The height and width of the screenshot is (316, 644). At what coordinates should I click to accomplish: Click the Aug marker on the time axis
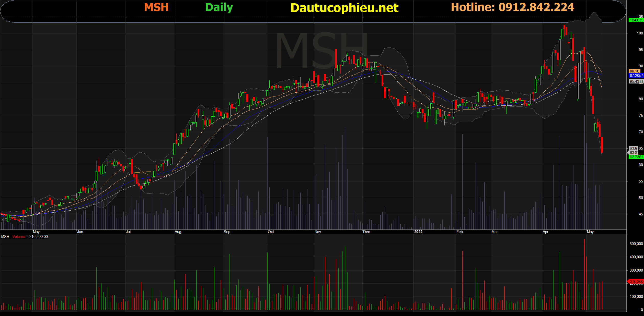[x=178, y=232]
